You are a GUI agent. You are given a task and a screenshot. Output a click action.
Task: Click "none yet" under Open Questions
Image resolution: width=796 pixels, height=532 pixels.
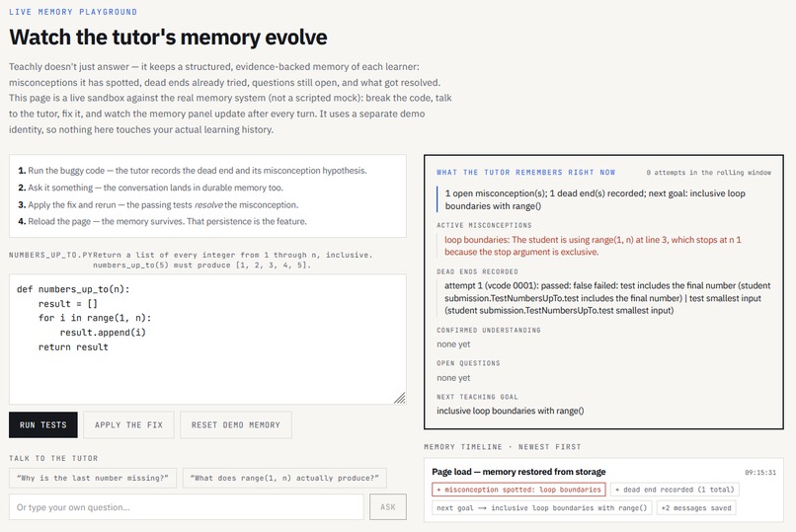click(453, 378)
